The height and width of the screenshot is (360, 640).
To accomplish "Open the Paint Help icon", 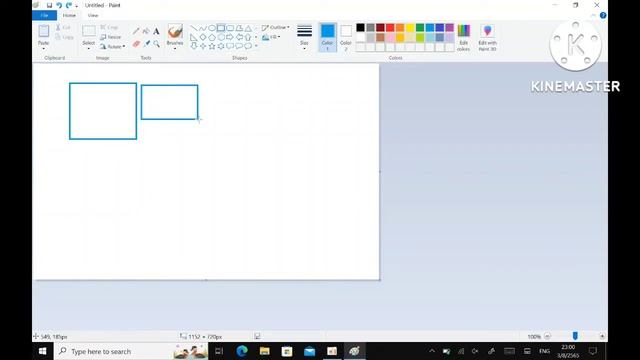I will (603, 16).
